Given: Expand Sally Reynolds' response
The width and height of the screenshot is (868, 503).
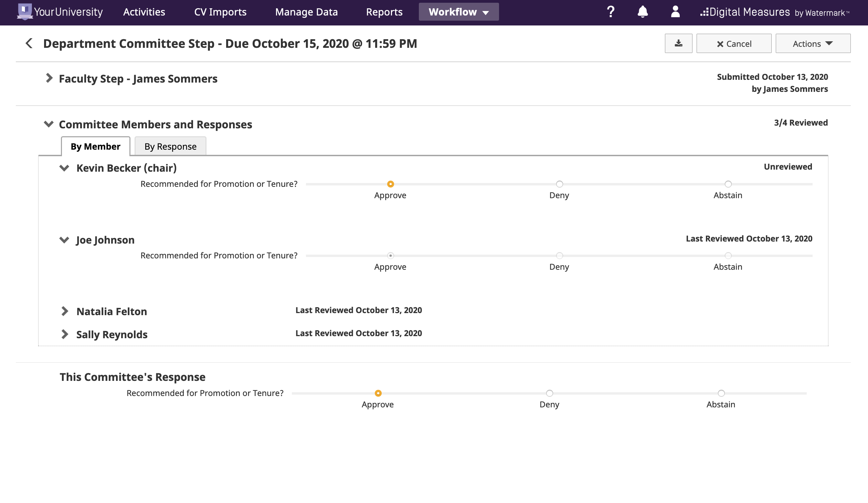Looking at the screenshot, I should tap(64, 334).
